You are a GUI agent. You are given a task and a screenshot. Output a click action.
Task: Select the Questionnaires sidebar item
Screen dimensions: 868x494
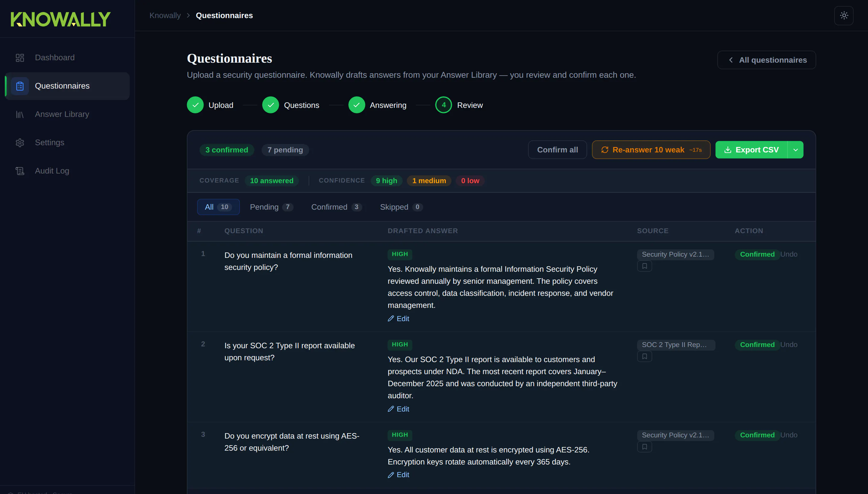tap(67, 86)
